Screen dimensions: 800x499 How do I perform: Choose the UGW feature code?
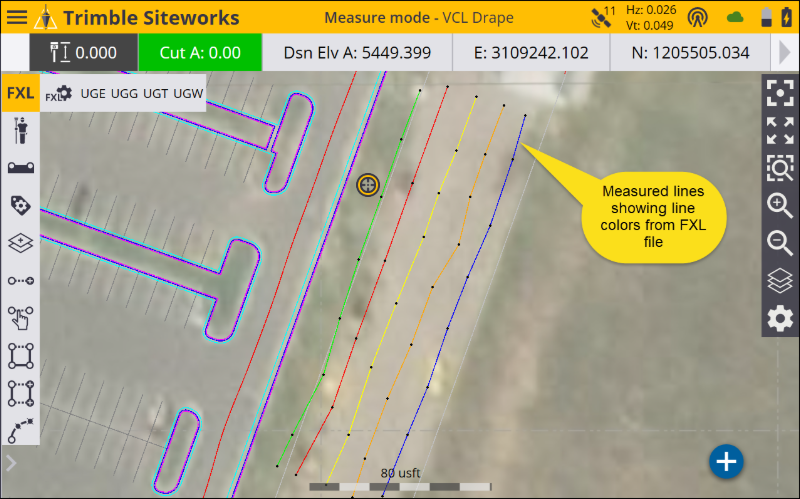[188, 93]
